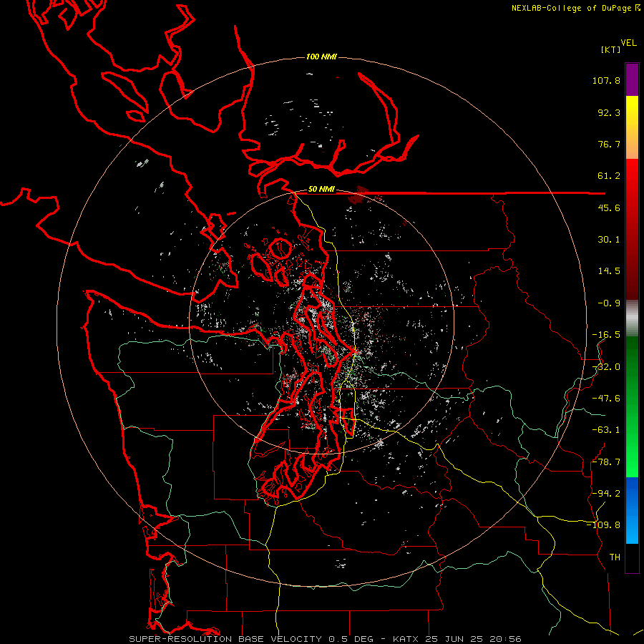Click the 61.2 legend value
The width and height of the screenshot is (644, 644).
point(609,176)
